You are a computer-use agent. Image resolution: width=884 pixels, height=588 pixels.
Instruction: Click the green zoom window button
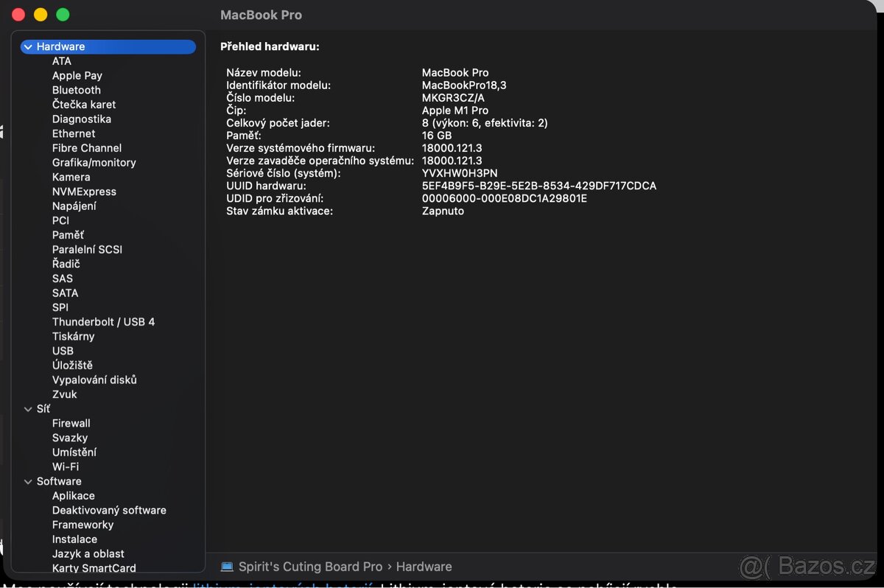(x=63, y=15)
